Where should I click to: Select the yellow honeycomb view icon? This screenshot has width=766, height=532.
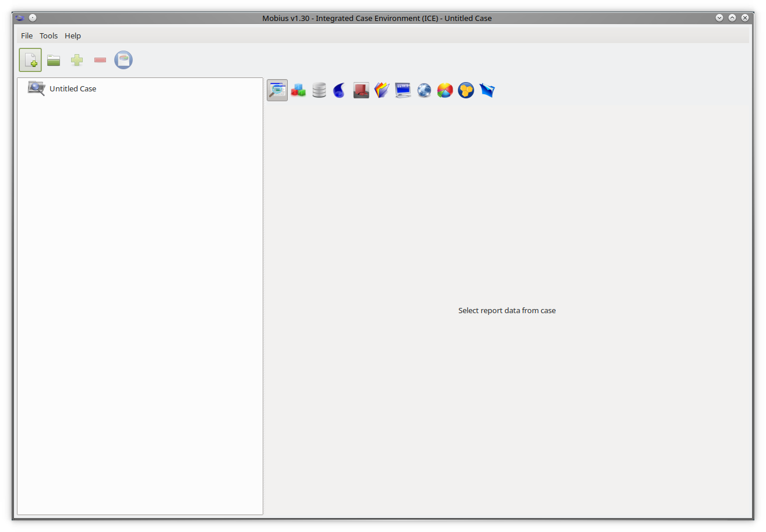point(466,90)
